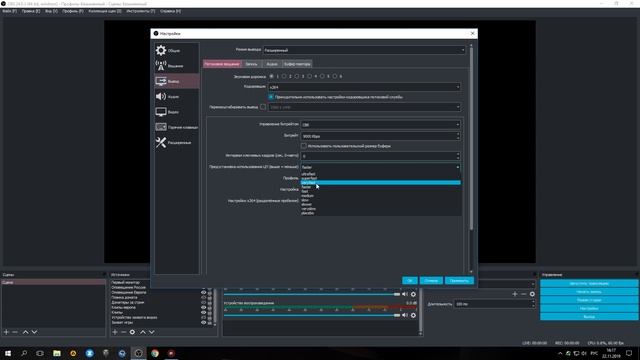Open Chrome from the Windows taskbar
Viewport: 640px width, 360px height.
[155, 353]
